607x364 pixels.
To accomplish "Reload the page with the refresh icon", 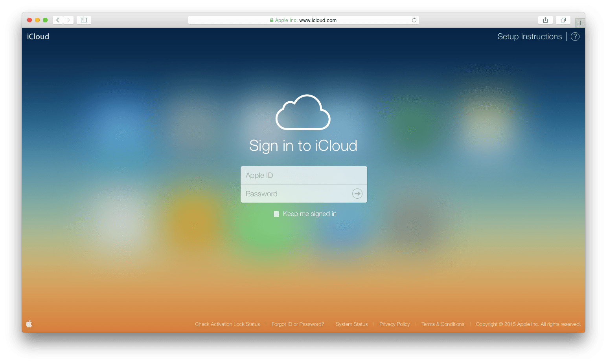I will point(414,20).
